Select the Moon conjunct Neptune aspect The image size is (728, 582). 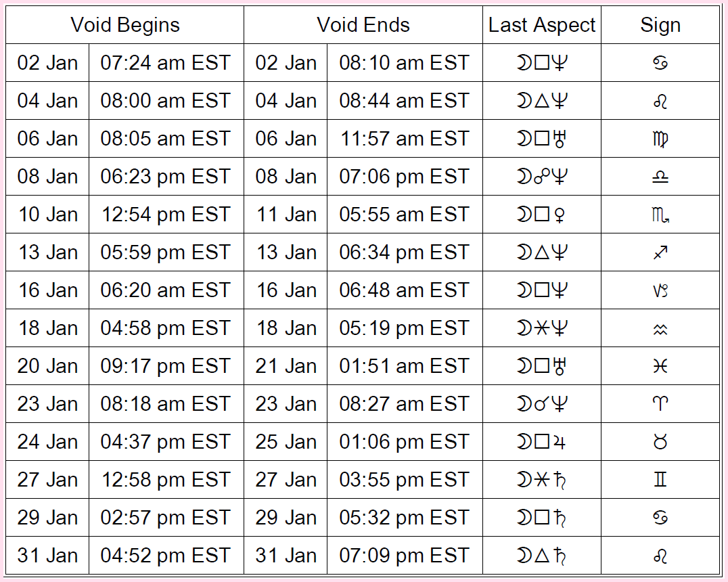[x=541, y=404]
